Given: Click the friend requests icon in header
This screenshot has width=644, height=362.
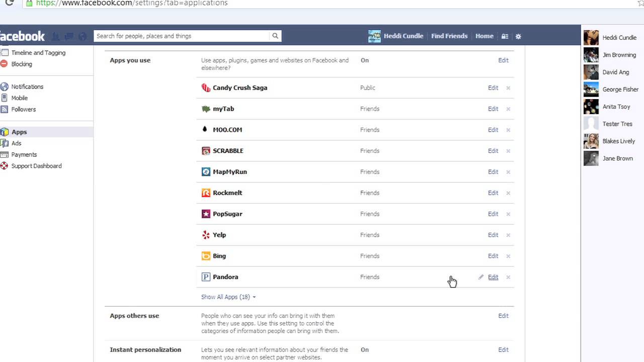Looking at the screenshot, I should point(56,36).
